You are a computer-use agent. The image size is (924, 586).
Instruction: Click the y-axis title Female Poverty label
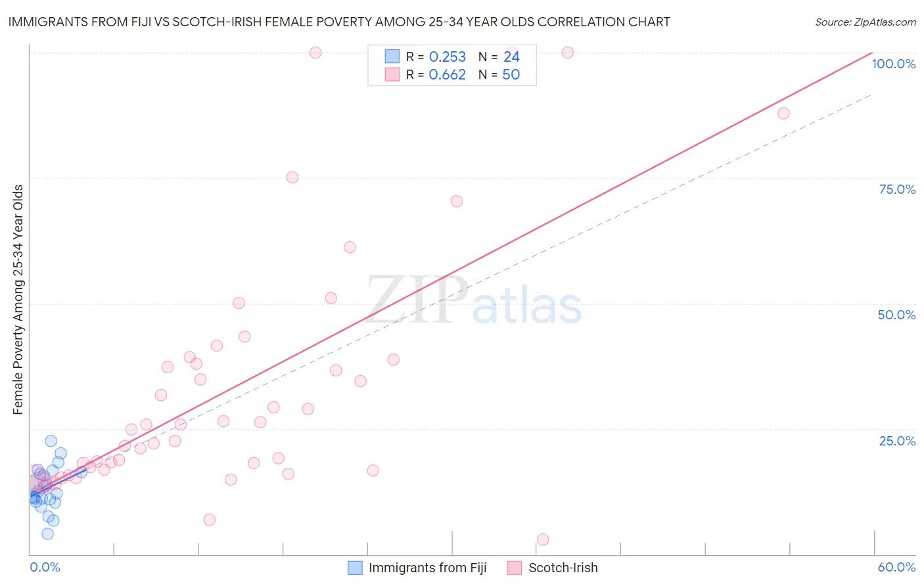pyautogui.click(x=18, y=300)
